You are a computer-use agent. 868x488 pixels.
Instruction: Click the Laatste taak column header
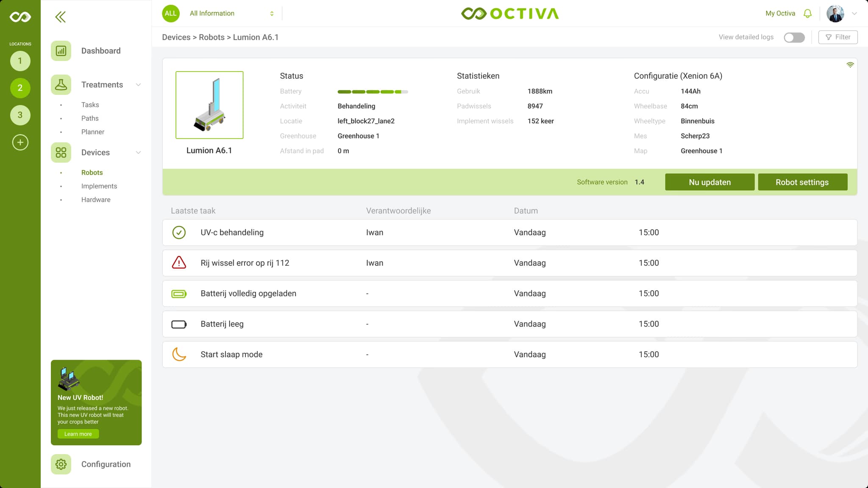click(193, 211)
